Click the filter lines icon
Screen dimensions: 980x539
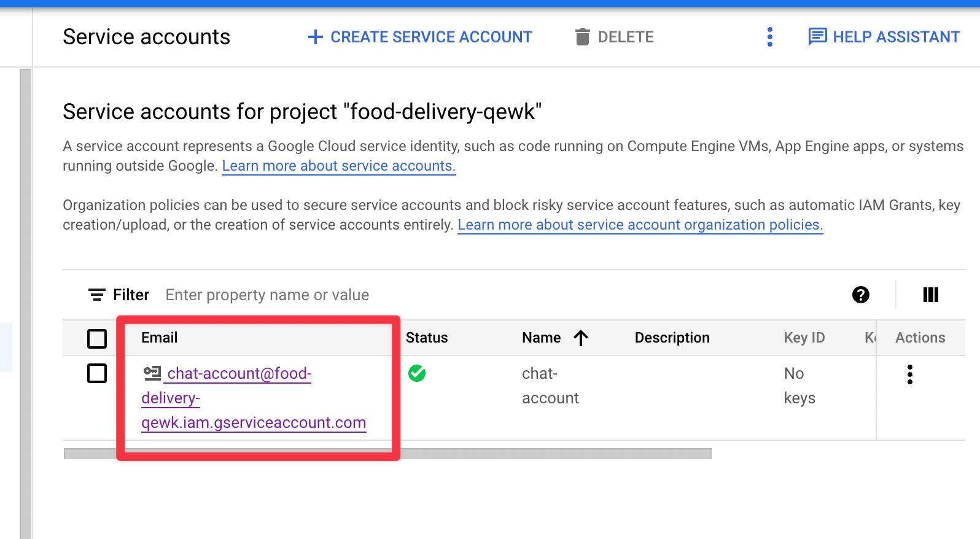pyautogui.click(x=97, y=295)
